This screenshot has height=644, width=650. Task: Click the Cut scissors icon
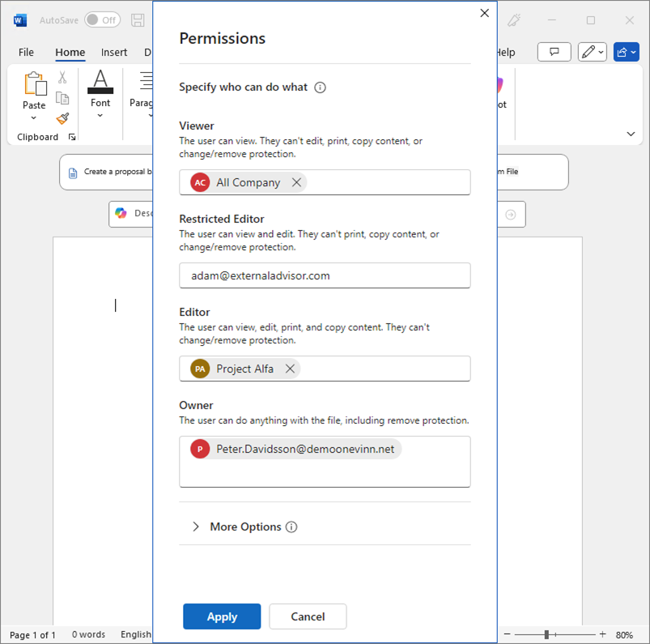[62, 78]
